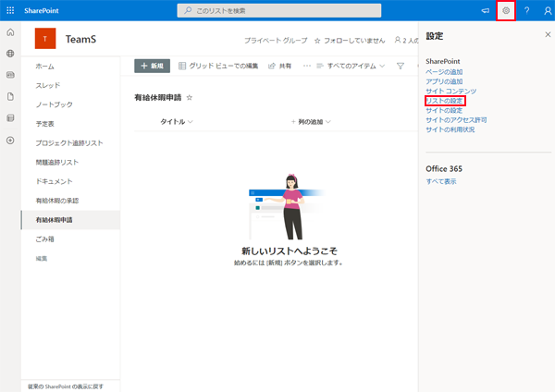Click the TeamS site logo tile

(45, 38)
